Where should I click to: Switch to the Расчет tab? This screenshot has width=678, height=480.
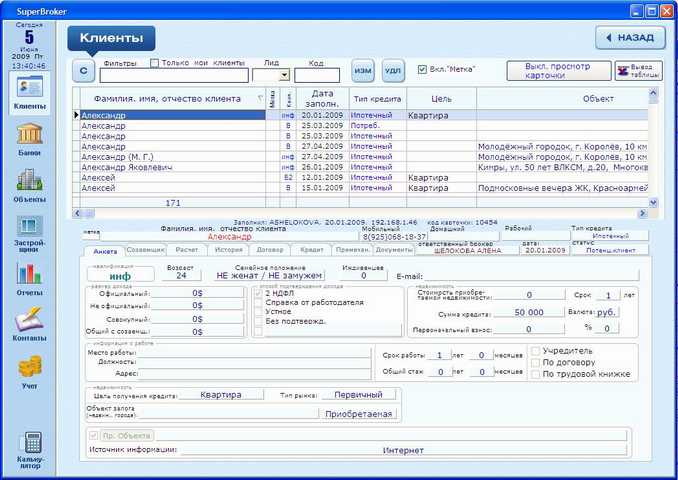point(187,250)
